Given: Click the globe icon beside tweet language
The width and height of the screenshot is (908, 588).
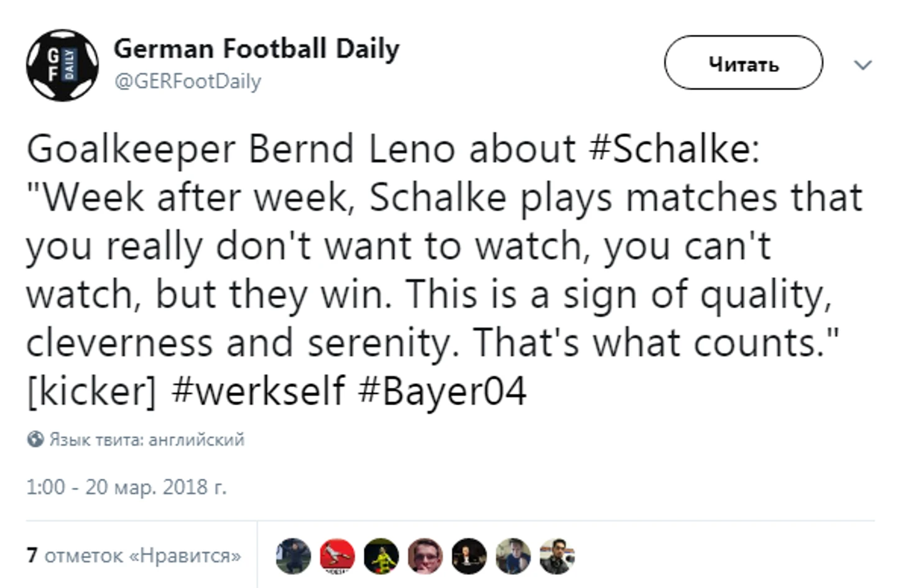Looking at the screenshot, I should tap(35, 439).
